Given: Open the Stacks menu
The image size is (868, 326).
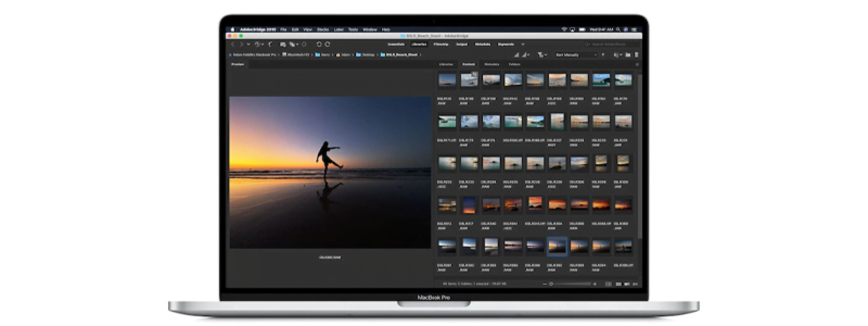Looking at the screenshot, I should [323, 29].
